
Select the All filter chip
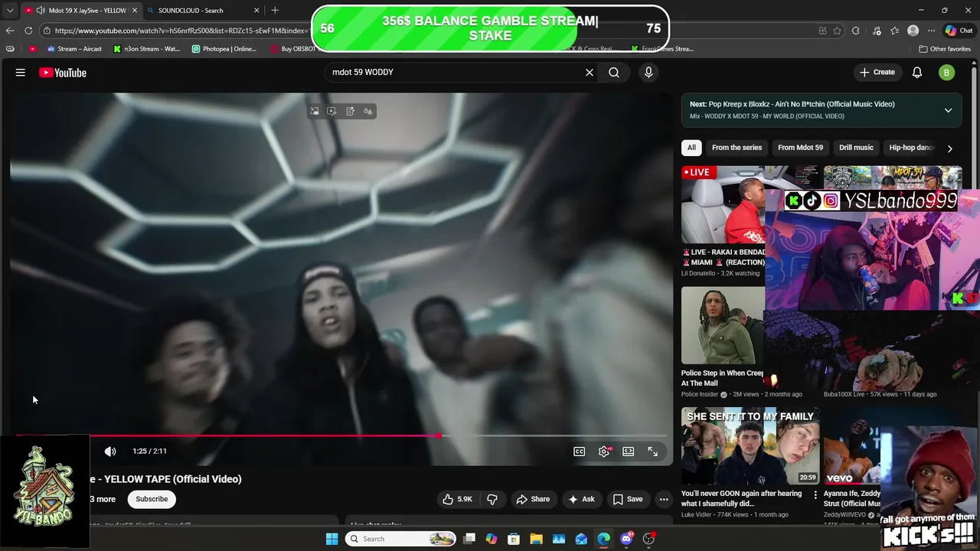pos(691,148)
